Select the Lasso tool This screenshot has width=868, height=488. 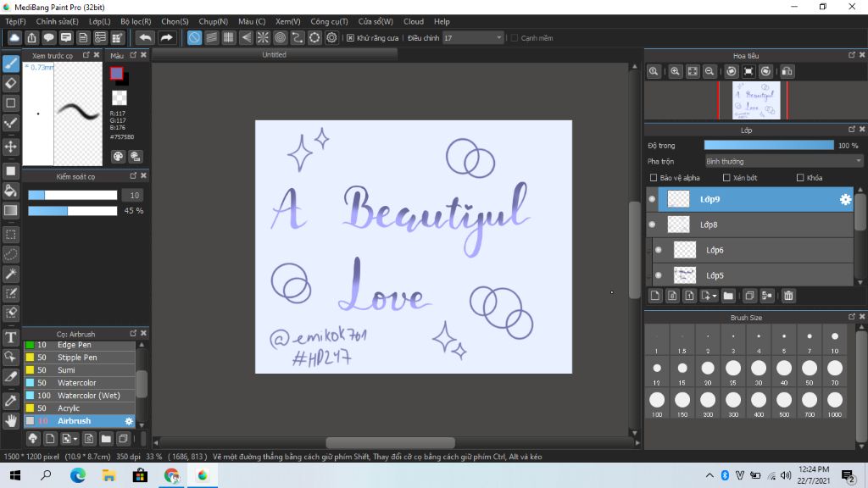click(x=10, y=254)
